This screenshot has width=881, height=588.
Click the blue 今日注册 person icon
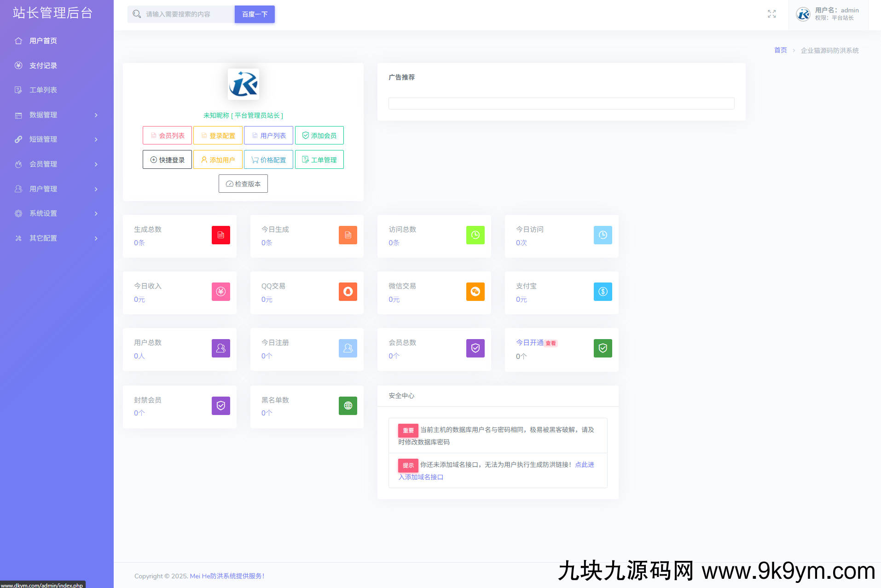(x=348, y=348)
